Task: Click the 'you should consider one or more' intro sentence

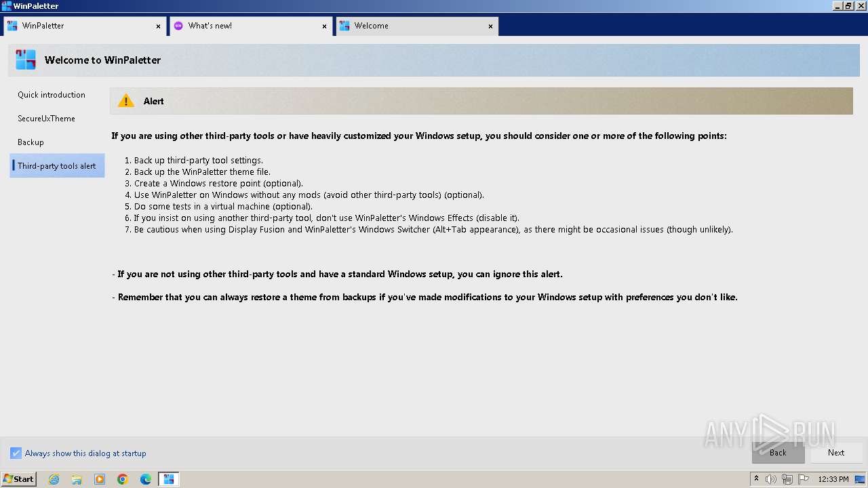Action: [419, 136]
